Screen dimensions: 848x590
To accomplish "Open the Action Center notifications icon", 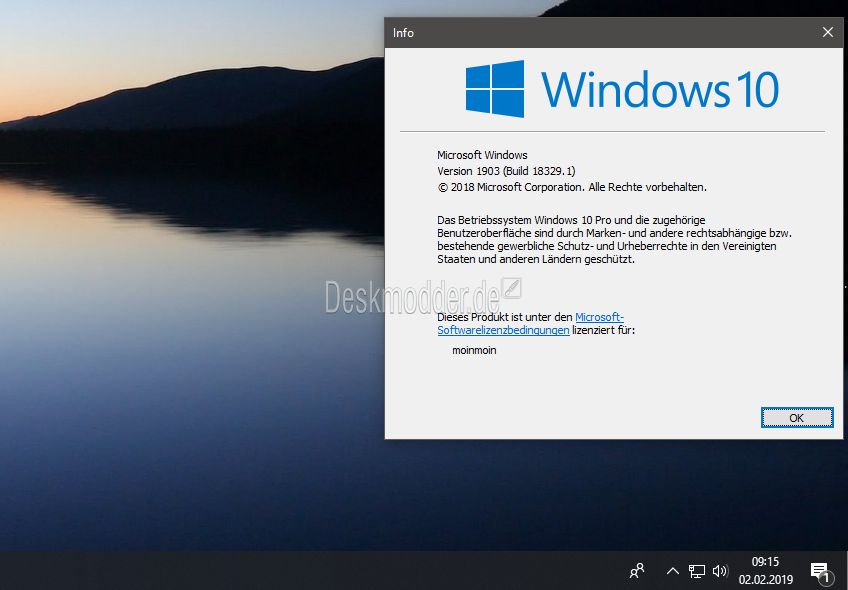I will point(820,572).
